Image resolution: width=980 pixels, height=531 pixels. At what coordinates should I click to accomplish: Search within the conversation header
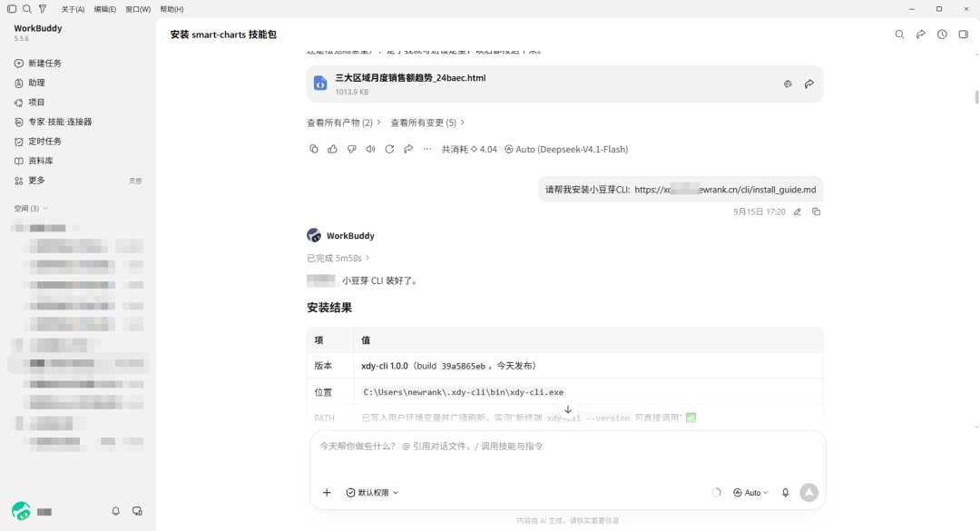point(899,34)
